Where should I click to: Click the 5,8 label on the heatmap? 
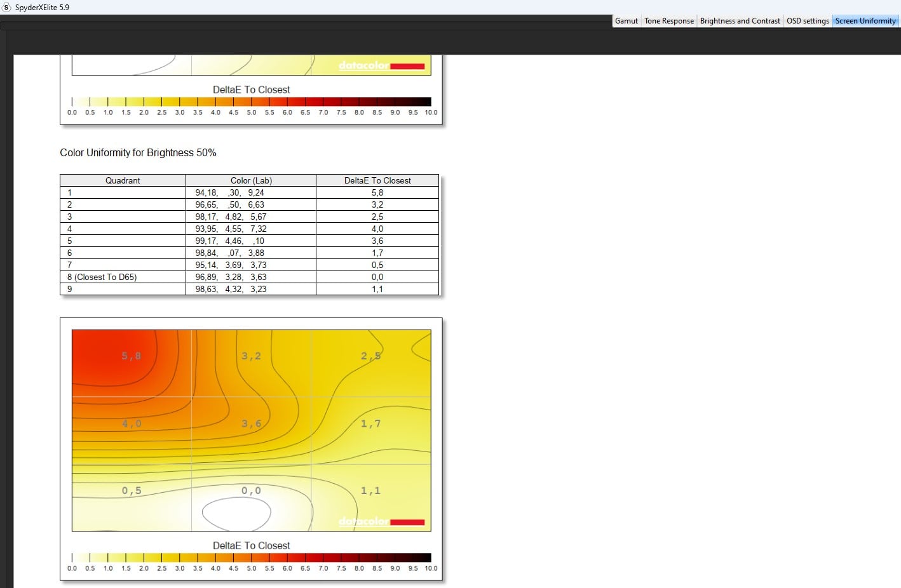132,356
